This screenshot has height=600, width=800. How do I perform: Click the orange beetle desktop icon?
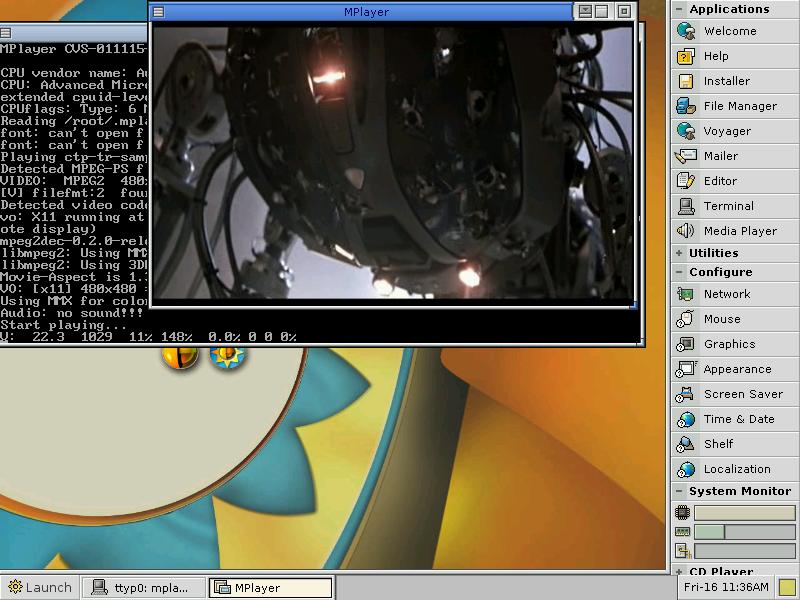[x=180, y=357]
